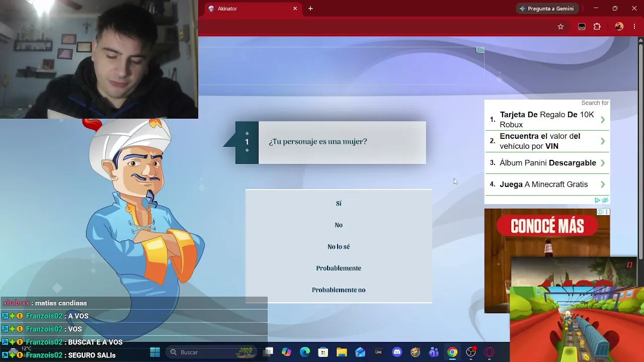The height and width of the screenshot is (362, 644).
Task: Open options dots on CONOCÉ MÁS ad
Action: pos(607,212)
